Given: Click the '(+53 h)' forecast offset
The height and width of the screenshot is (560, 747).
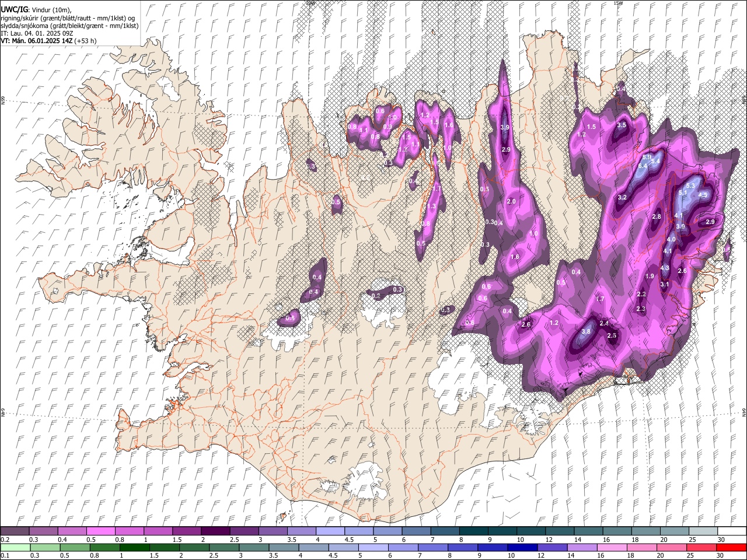Looking at the screenshot, I should coord(85,41).
